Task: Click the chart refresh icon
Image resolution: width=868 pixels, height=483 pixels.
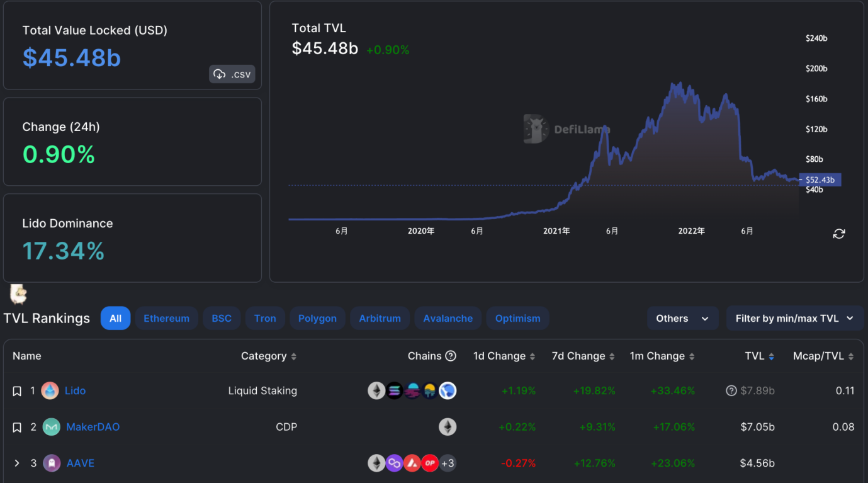Action: [839, 234]
